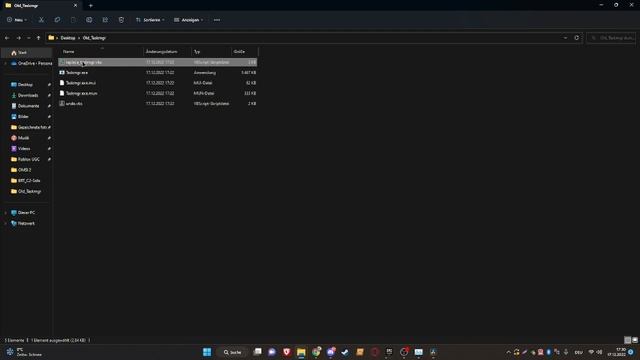Open the weather widget on taskbar
This screenshot has height=360, width=640.
(24, 352)
